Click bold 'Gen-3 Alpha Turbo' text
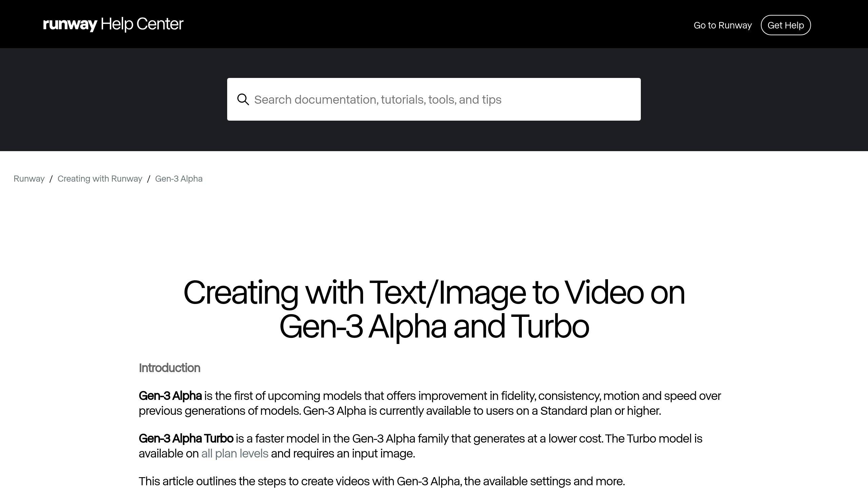Viewport: 868px width, 488px height. point(186,439)
